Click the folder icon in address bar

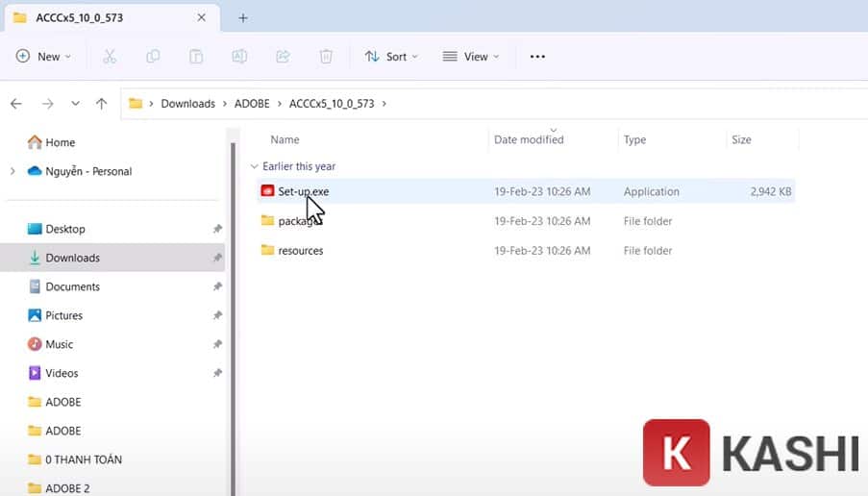pos(136,104)
